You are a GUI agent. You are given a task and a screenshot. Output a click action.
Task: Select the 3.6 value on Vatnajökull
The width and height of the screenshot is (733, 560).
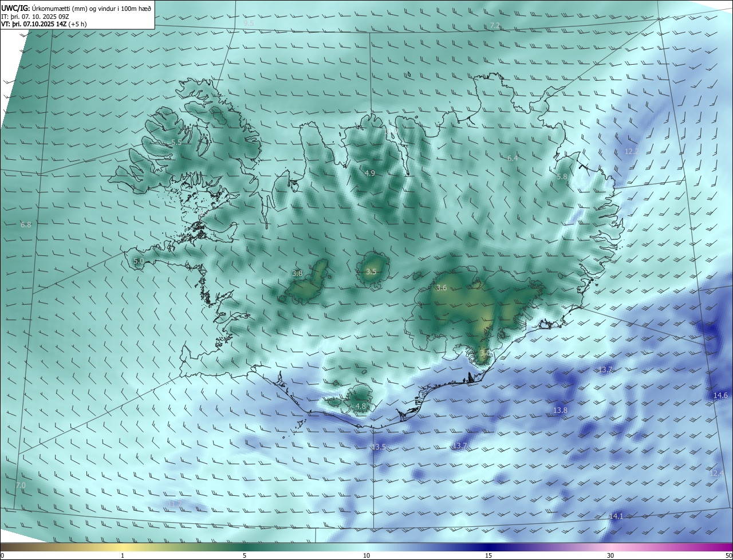point(442,288)
